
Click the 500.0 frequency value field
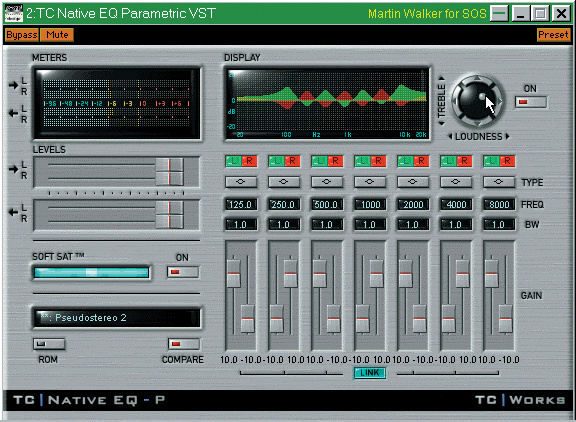[x=327, y=205]
